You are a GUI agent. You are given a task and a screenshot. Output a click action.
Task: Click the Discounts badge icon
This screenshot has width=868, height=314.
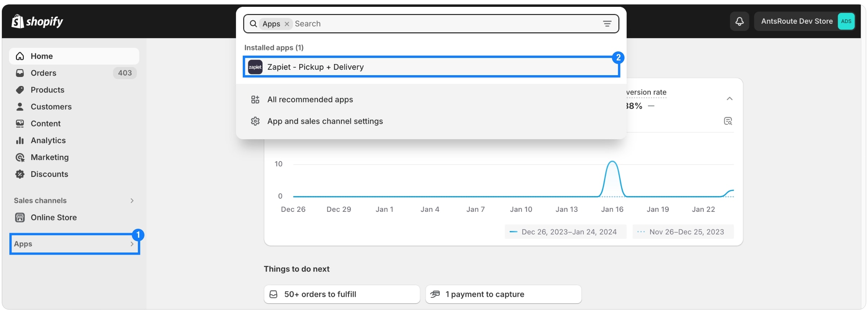click(x=20, y=174)
